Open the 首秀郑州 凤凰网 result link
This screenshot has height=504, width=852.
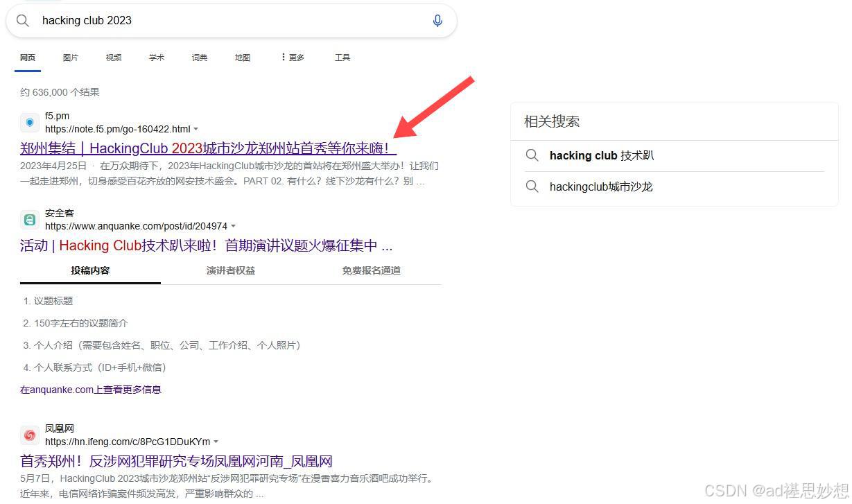tap(175, 460)
